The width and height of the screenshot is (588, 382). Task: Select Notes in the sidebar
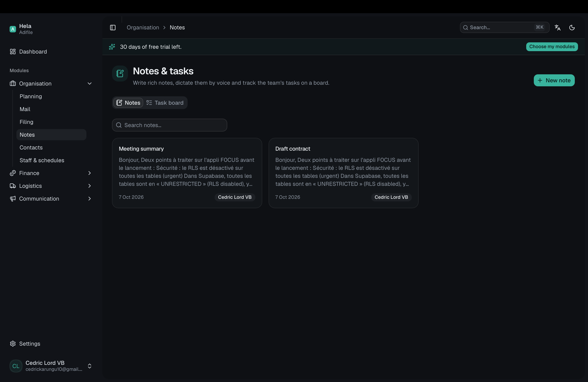point(51,135)
